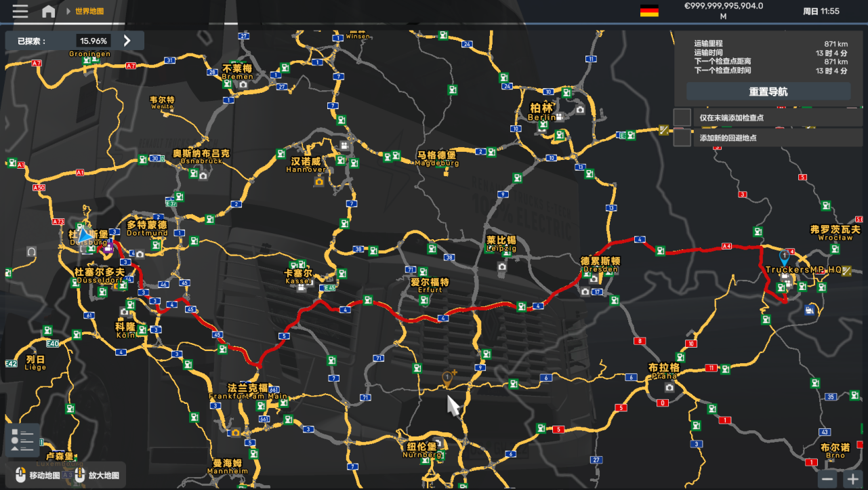This screenshot has width=868, height=490.
Task: Click the 法兰克福 Frankfurt am Main label
Action: [248, 392]
